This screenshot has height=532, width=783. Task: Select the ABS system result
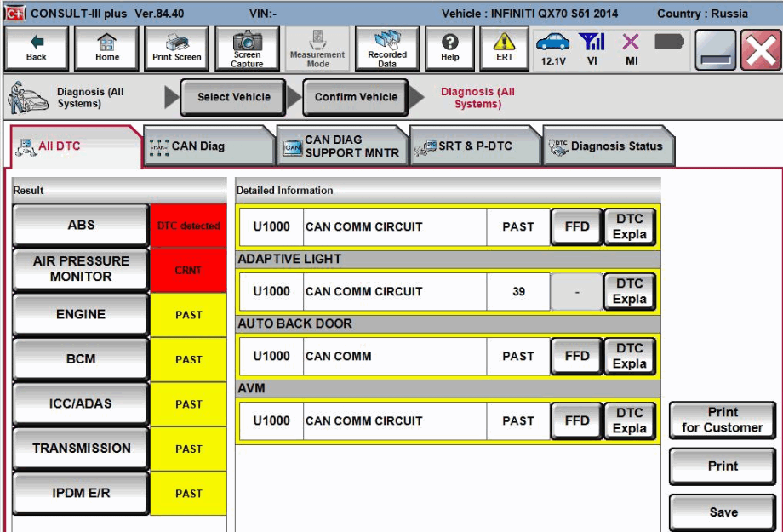[x=81, y=226]
